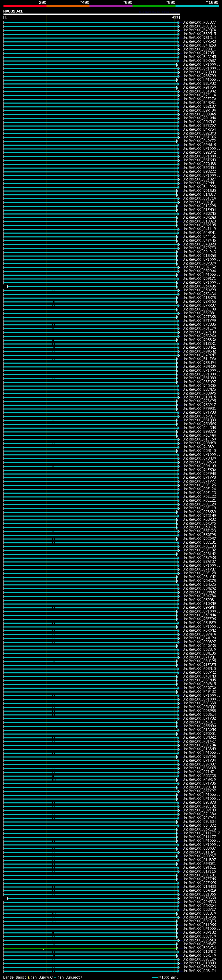The width and height of the screenshot is (222, 980).
Task: Choose hit label UniRef100_A0EL19
Action: (199, 508)
